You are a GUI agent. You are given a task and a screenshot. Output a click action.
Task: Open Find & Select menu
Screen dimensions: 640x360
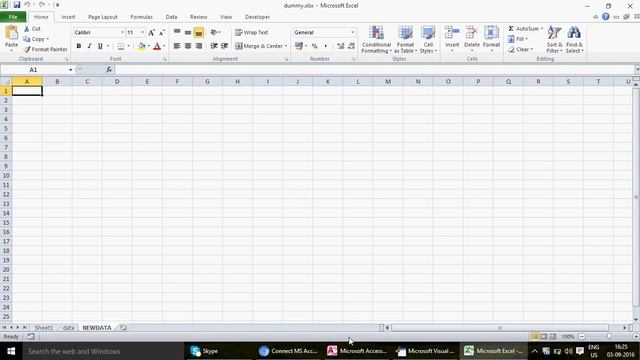(x=574, y=39)
